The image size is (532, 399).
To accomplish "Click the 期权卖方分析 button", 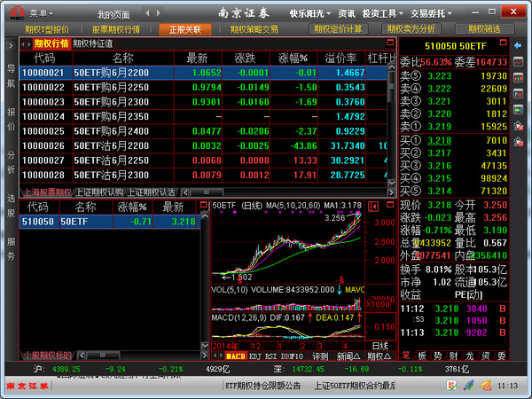I will [411, 29].
